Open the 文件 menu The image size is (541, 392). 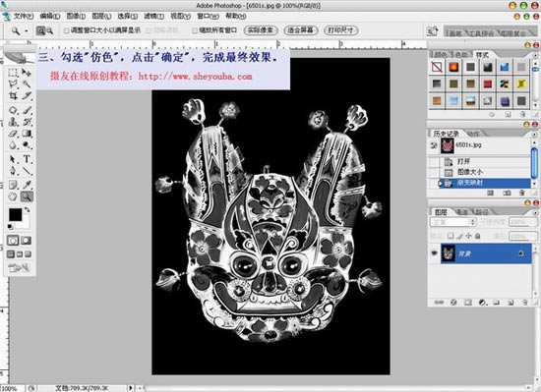point(24,16)
